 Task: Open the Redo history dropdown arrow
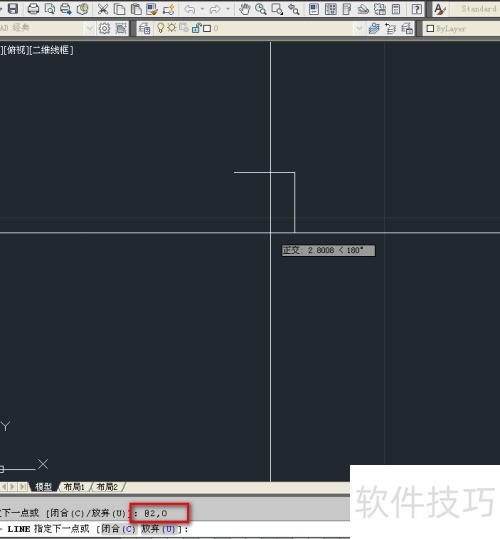pyautogui.click(x=227, y=9)
